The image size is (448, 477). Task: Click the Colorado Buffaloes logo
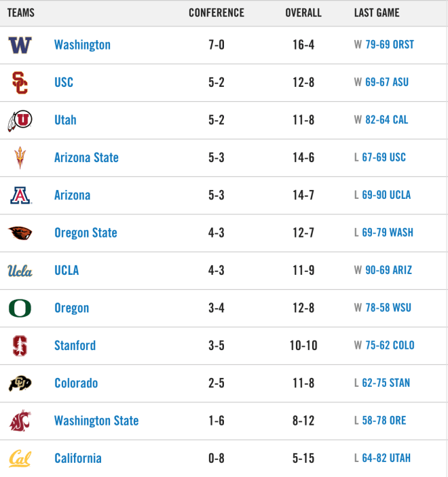click(20, 383)
